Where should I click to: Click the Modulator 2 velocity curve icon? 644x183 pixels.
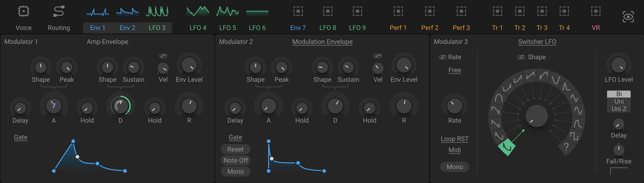pyautogui.click(x=378, y=56)
